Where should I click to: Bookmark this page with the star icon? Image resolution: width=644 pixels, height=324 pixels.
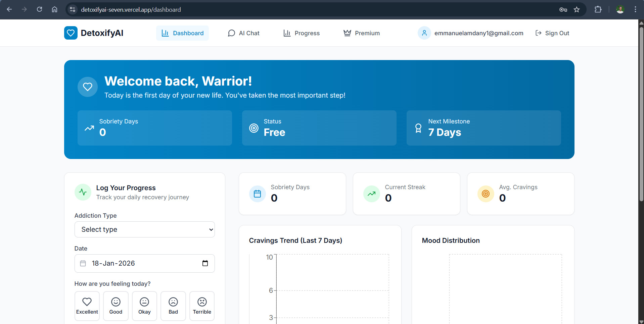pyautogui.click(x=577, y=9)
